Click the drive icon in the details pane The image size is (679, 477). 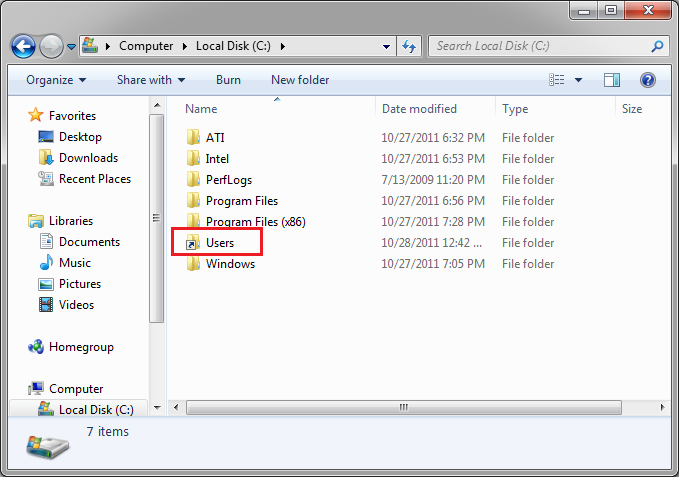pos(48,447)
